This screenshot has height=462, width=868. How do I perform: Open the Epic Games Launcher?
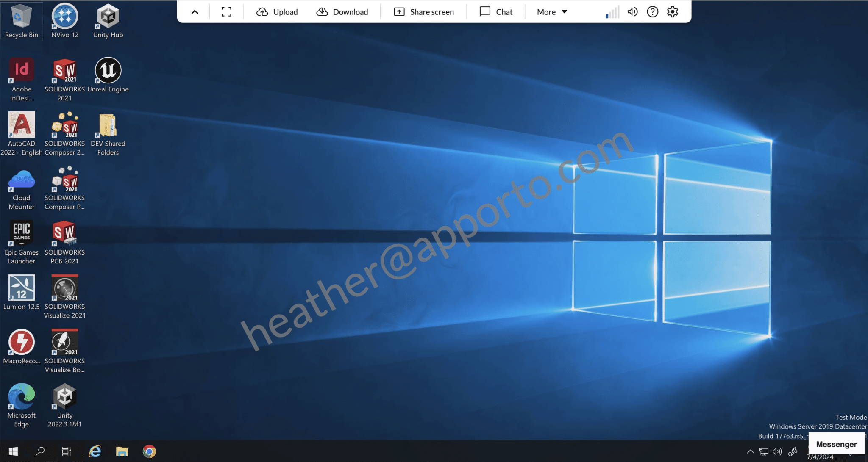point(21,232)
